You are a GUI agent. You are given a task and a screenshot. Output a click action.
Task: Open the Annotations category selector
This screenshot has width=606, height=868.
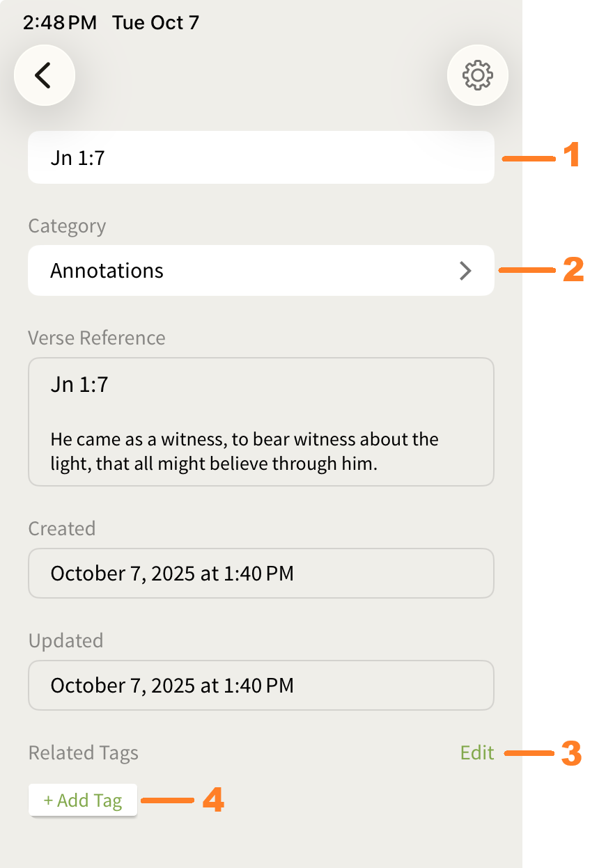tap(261, 271)
